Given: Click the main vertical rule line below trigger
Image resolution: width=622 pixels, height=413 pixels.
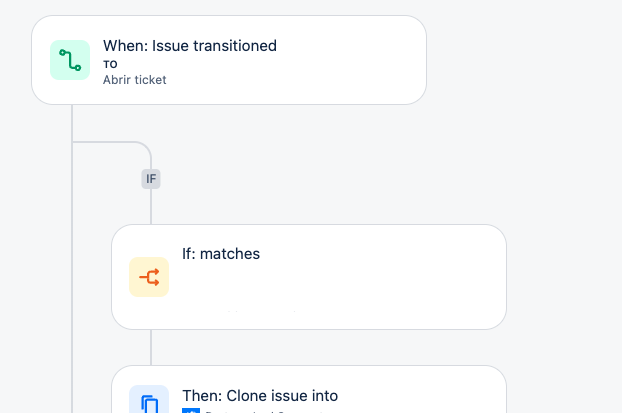Looking at the screenshot, I should click(x=72, y=259).
